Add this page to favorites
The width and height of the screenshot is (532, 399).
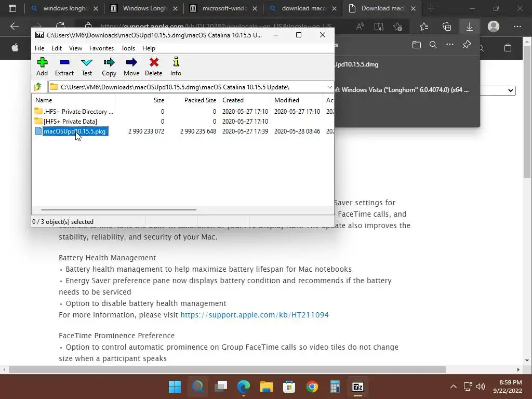coord(397,26)
